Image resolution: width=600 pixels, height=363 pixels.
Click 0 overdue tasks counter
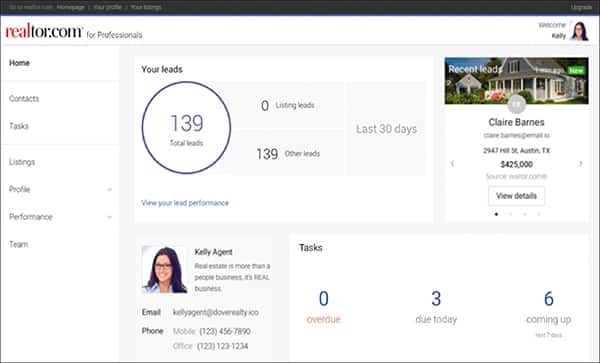pyautogui.click(x=324, y=307)
